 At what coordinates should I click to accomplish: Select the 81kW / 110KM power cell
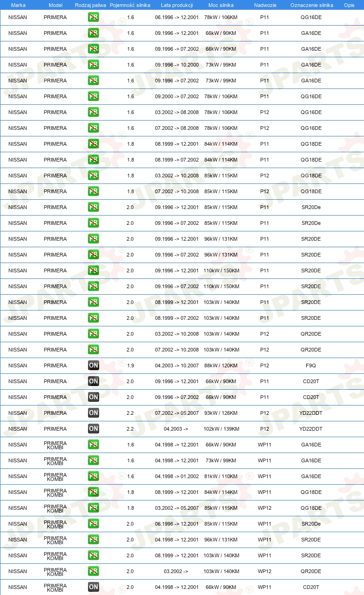(x=221, y=476)
